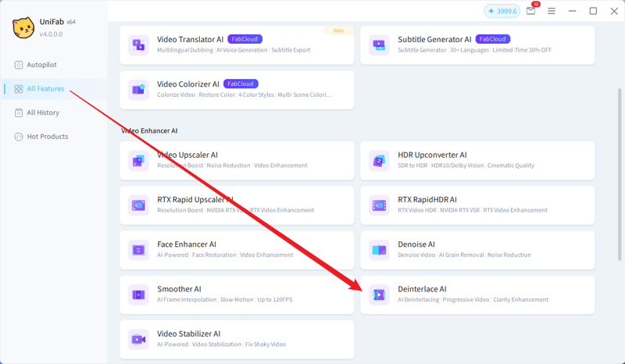625x364 pixels.
Task: Open the Subtitle Generator AI icon
Action: tap(379, 45)
